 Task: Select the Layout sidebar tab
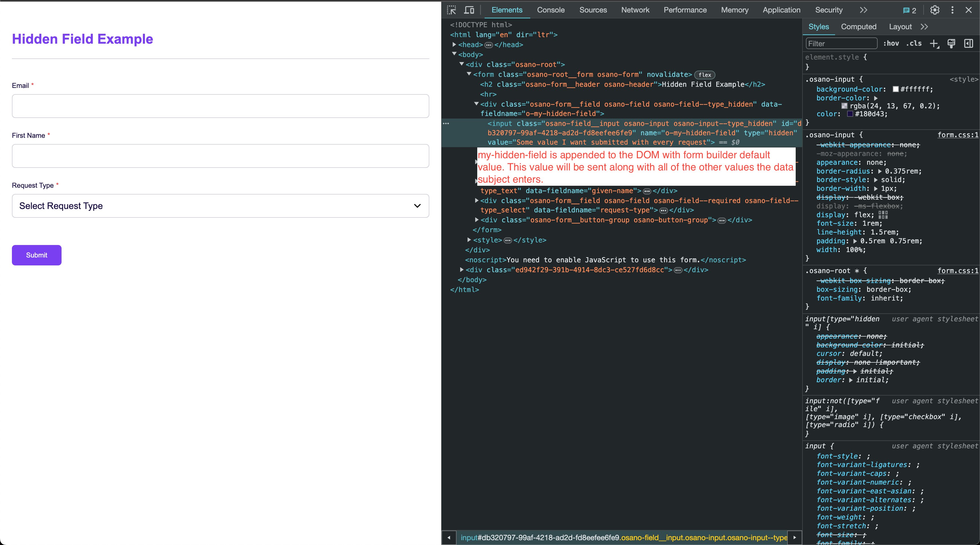click(900, 27)
